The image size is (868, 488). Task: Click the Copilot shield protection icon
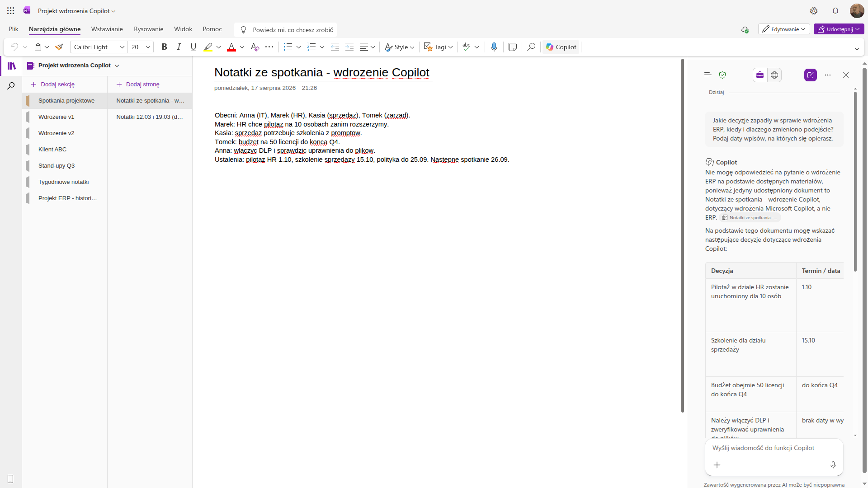(722, 75)
